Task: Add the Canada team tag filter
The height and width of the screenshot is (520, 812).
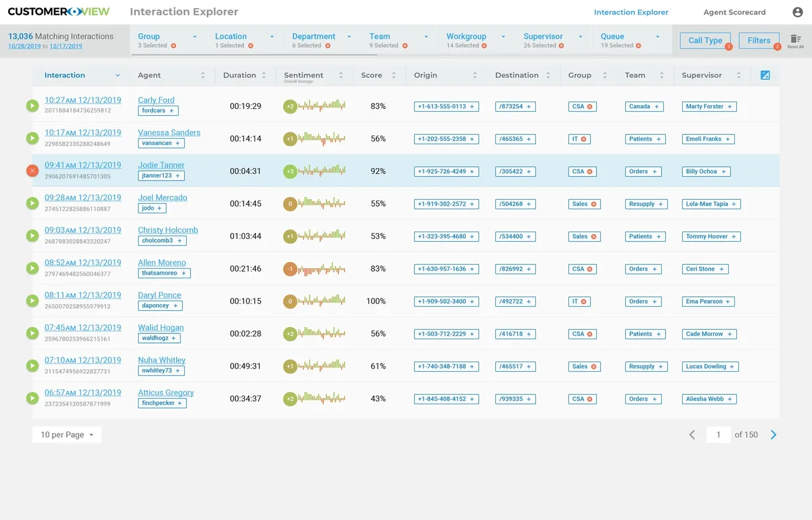Action: click(644, 106)
